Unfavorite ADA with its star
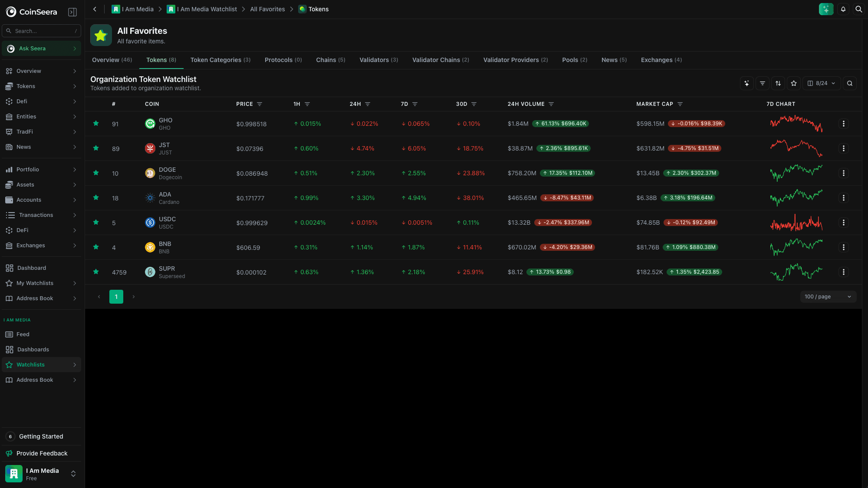 point(96,197)
